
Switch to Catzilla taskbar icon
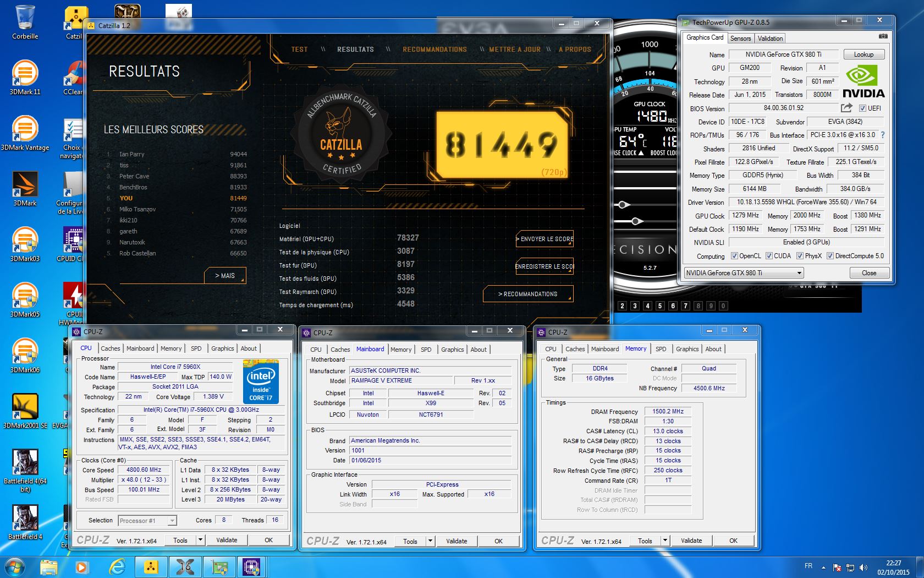point(151,567)
